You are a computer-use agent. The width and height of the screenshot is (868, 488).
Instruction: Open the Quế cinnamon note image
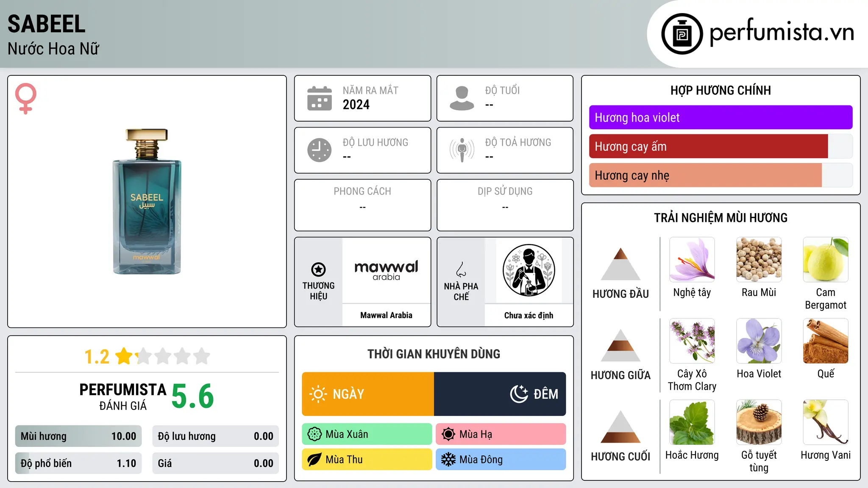pos(826,341)
